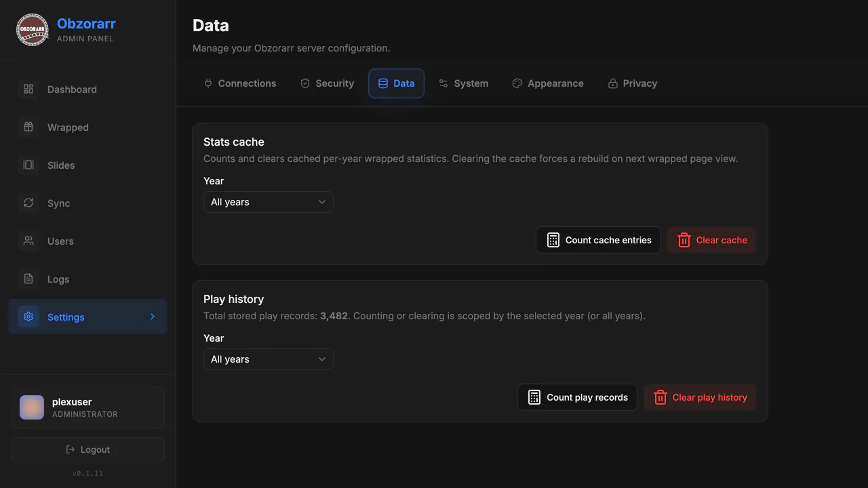Click the calculator icon on Count cache entries

[553, 240]
